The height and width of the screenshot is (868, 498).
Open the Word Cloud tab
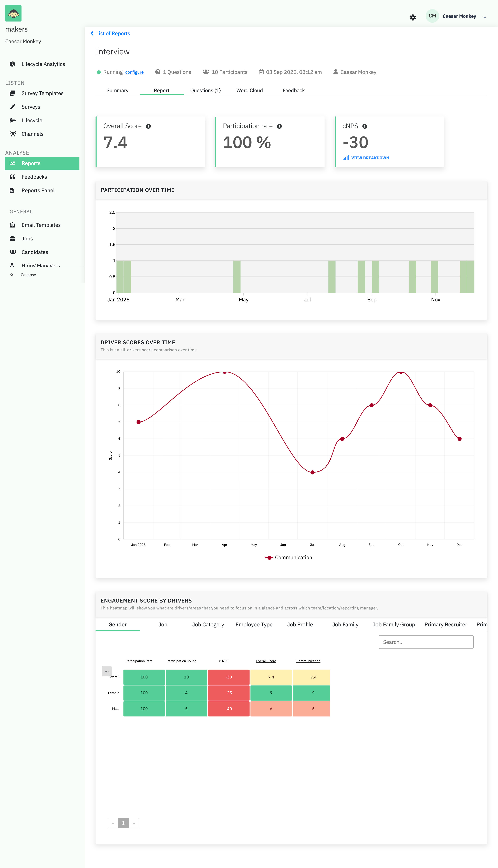[249, 90]
